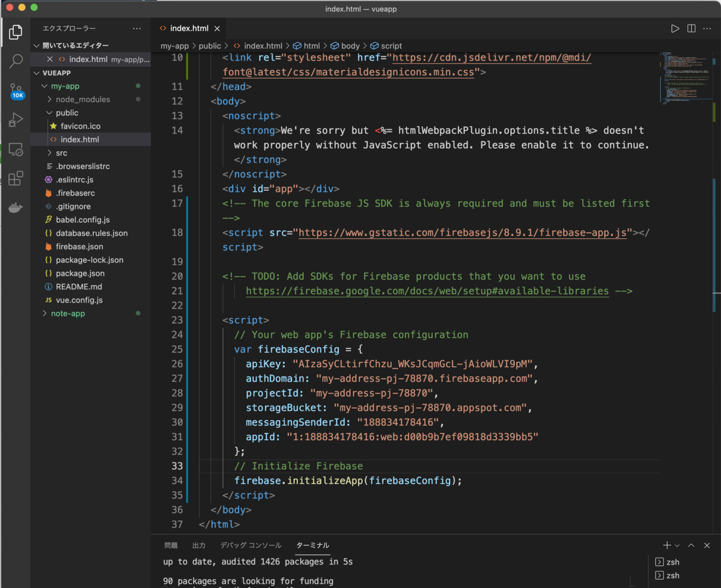Screen dimensions: 721x588
Task: Open the Search view icon
Action: 16,61
